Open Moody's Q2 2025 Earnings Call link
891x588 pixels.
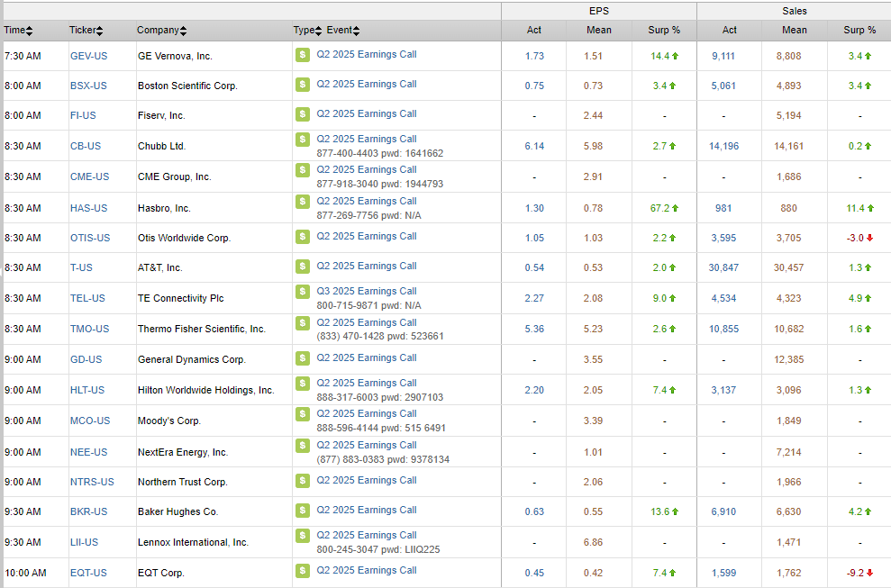click(x=367, y=414)
